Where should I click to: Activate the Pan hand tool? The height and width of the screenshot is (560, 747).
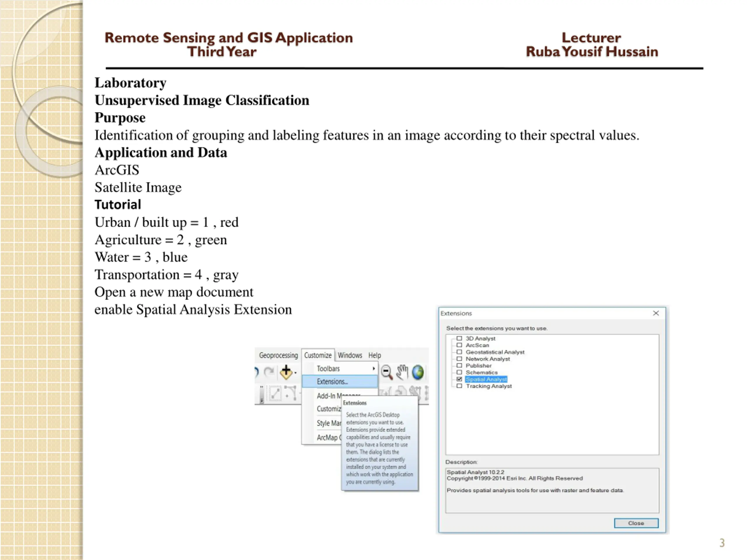pyautogui.click(x=402, y=372)
